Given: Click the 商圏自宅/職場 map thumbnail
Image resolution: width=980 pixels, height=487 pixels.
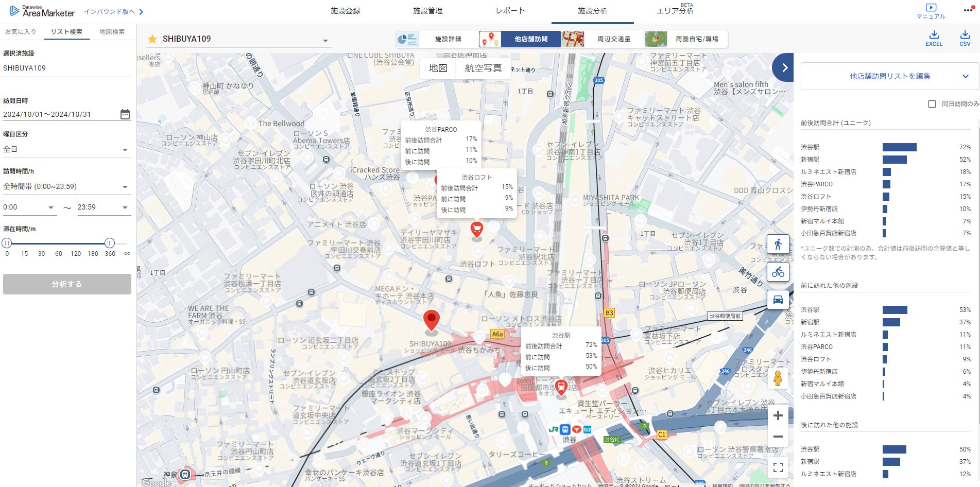Looking at the screenshot, I should click(x=656, y=39).
